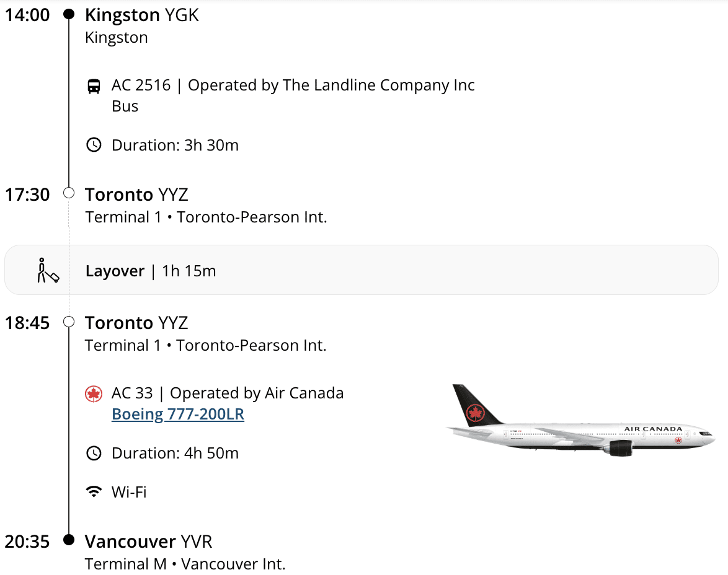Image resolution: width=728 pixels, height=575 pixels.
Task: Click the Terminal M Vancouver Int. text
Action: 185,564
